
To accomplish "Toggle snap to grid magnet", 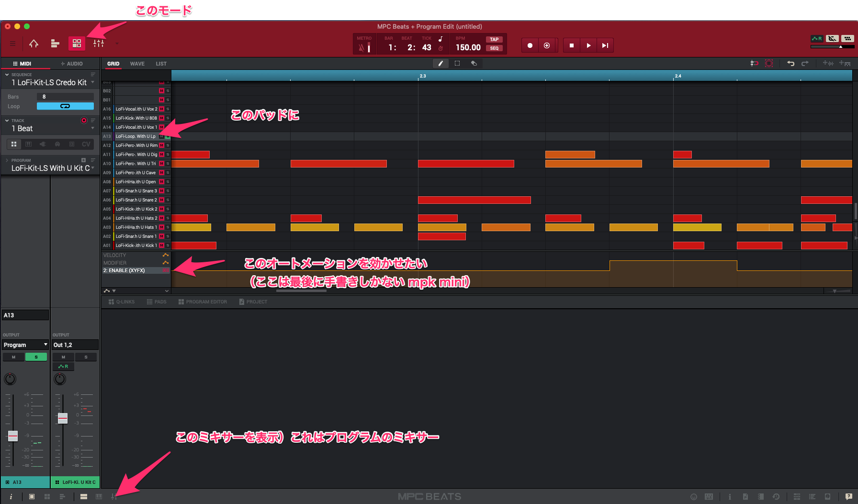I will (754, 63).
